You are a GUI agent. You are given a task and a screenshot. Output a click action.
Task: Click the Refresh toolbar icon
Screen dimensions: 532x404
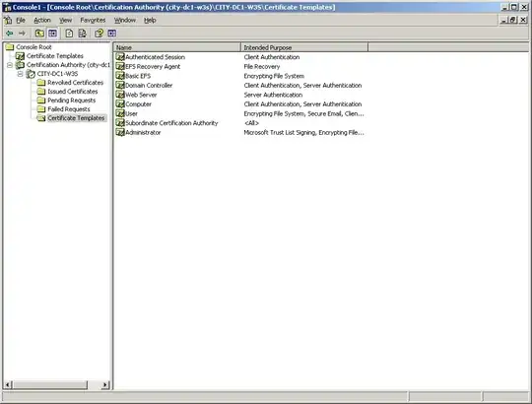click(69, 34)
